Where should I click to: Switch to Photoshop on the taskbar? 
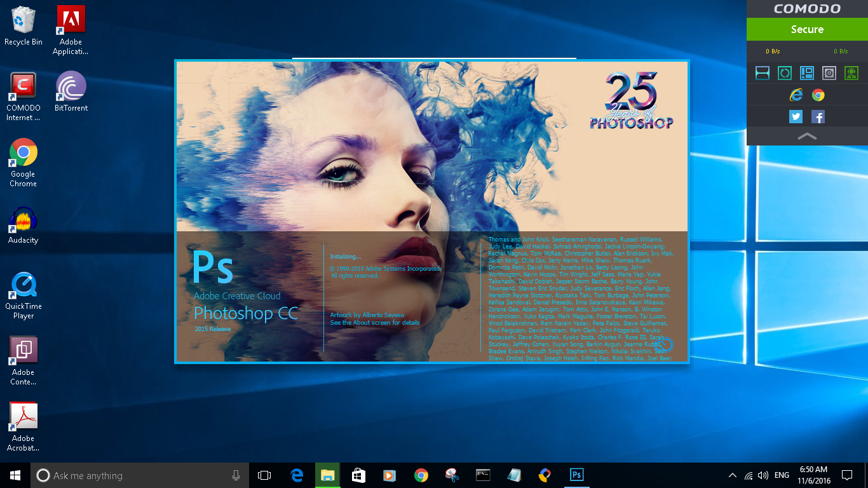(576, 475)
